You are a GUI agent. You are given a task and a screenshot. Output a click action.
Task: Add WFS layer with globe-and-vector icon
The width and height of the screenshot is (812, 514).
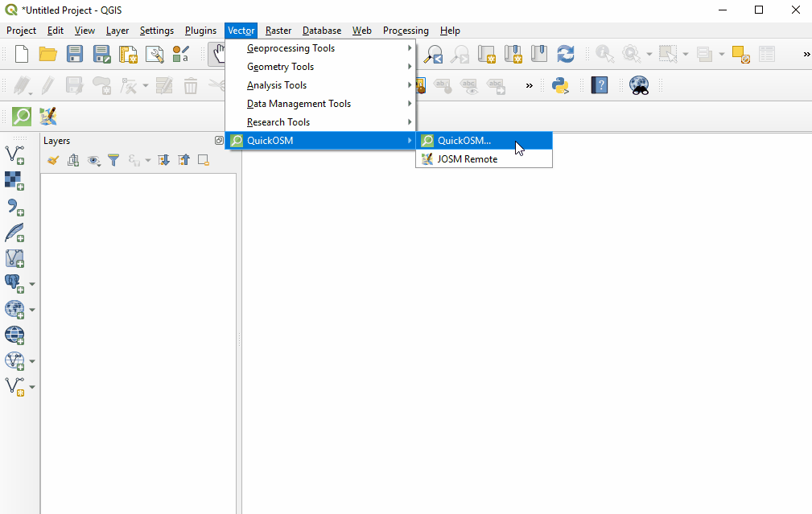point(14,361)
